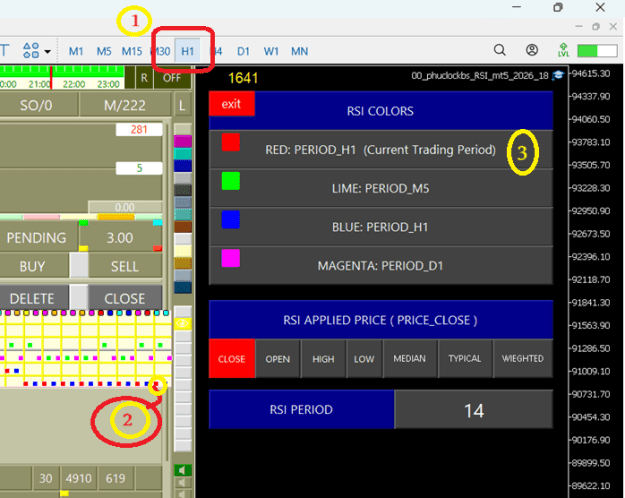
Task: Click the green speaker sound icon
Action: 183,470
